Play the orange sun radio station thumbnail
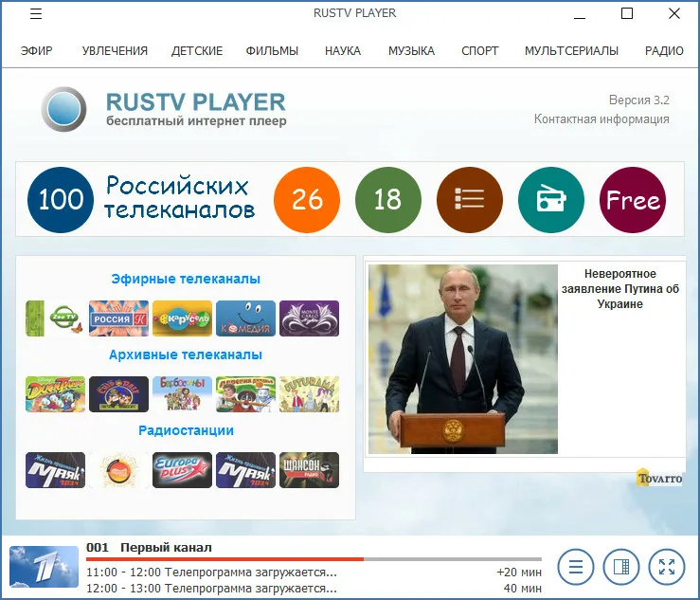 pos(118,470)
